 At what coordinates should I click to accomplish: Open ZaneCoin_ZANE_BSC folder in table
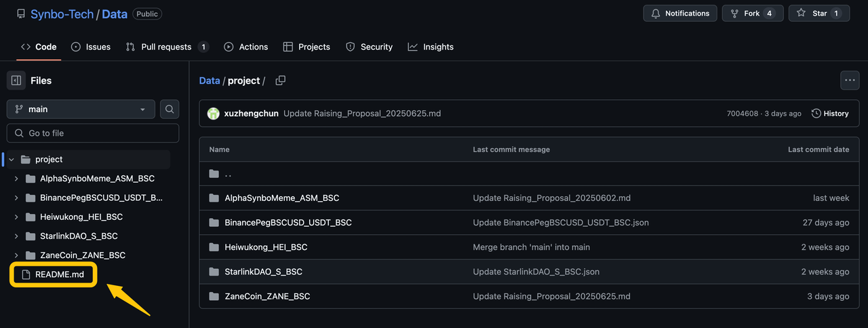click(x=267, y=296)
